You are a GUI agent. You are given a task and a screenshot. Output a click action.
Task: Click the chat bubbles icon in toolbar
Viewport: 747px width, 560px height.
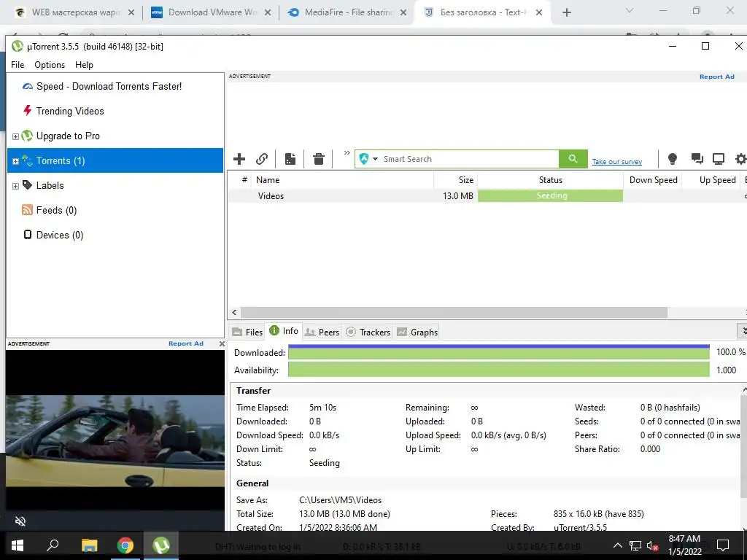pyautogui.click(x=697, y=159)
